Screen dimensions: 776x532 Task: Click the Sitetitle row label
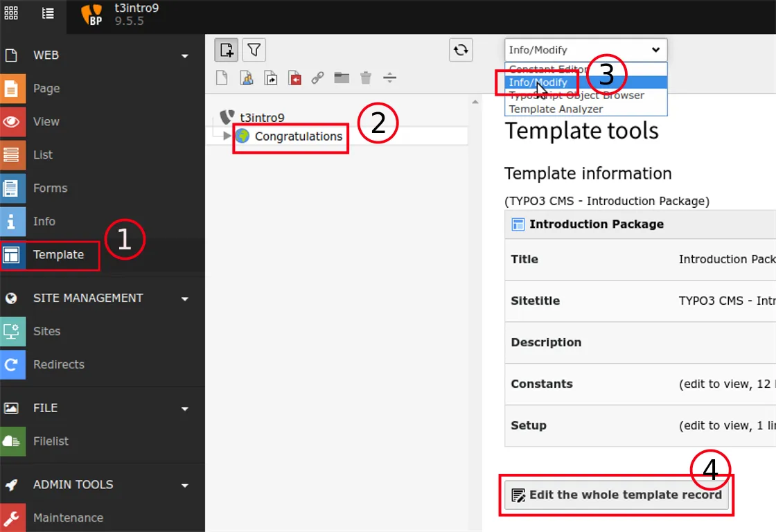[535, 301]
